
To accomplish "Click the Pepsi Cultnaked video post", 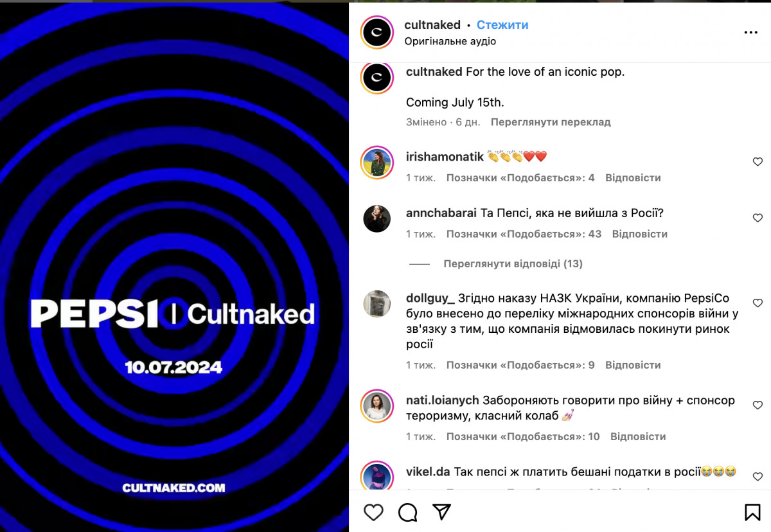I will (x=174, y=267).
